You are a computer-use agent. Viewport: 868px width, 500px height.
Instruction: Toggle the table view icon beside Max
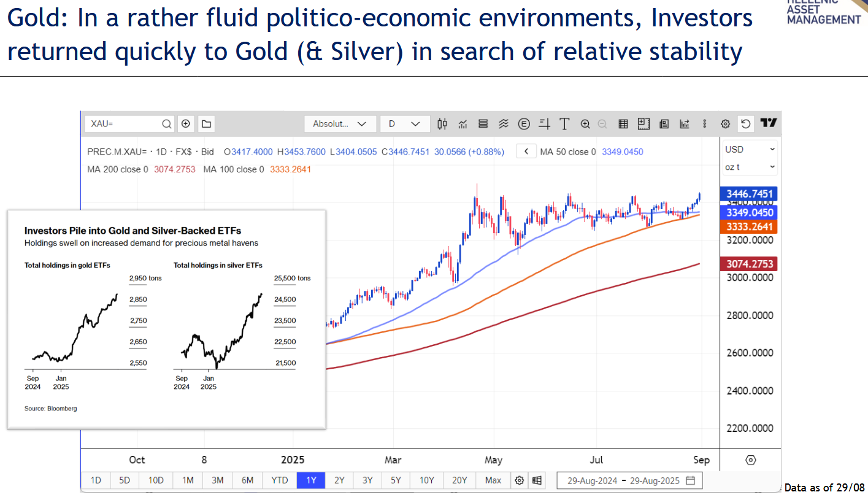[537, 480]
